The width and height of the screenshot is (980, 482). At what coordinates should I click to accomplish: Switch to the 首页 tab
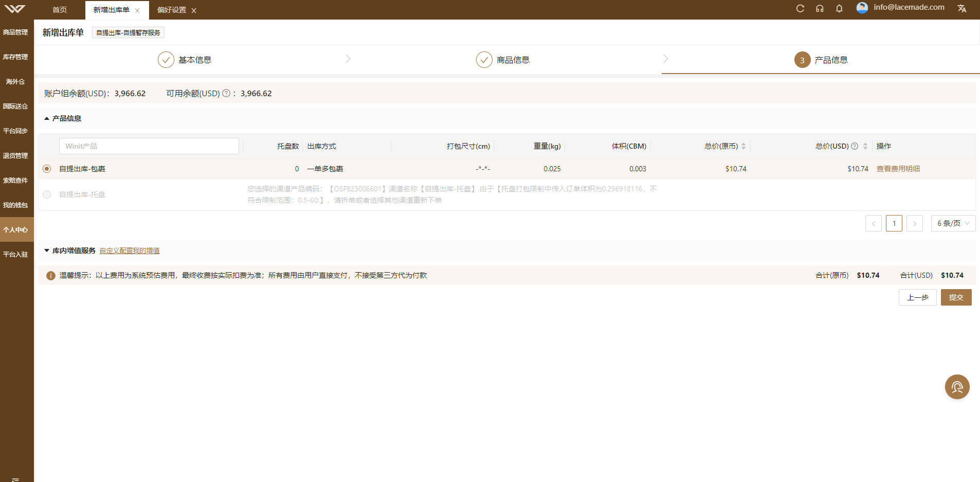[x=60, y=10]
